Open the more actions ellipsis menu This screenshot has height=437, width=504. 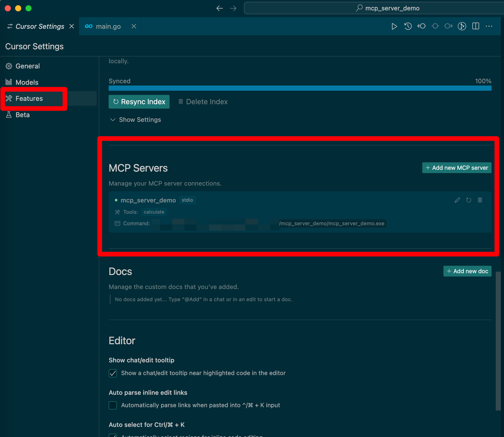pos(489,26)
